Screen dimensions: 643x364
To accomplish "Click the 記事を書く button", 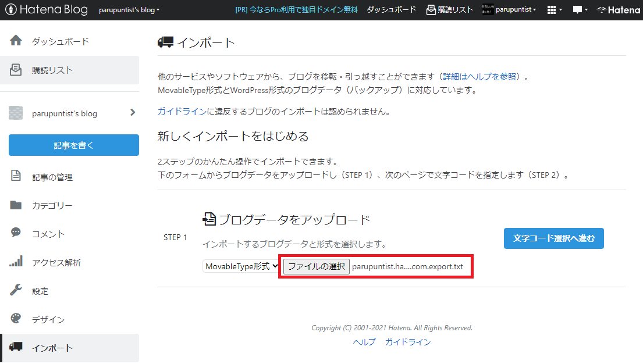I will tap(74, 145).
